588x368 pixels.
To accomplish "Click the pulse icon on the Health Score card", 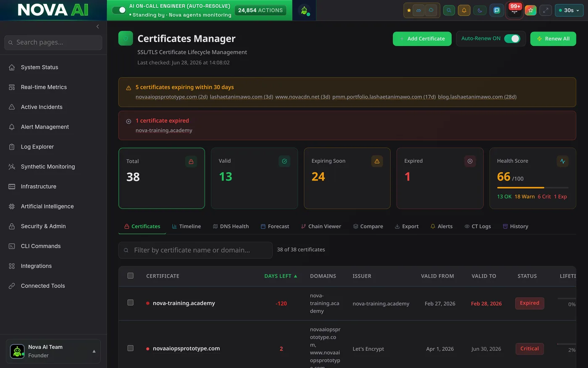I will pyautogui.click(x=562, y=161).
